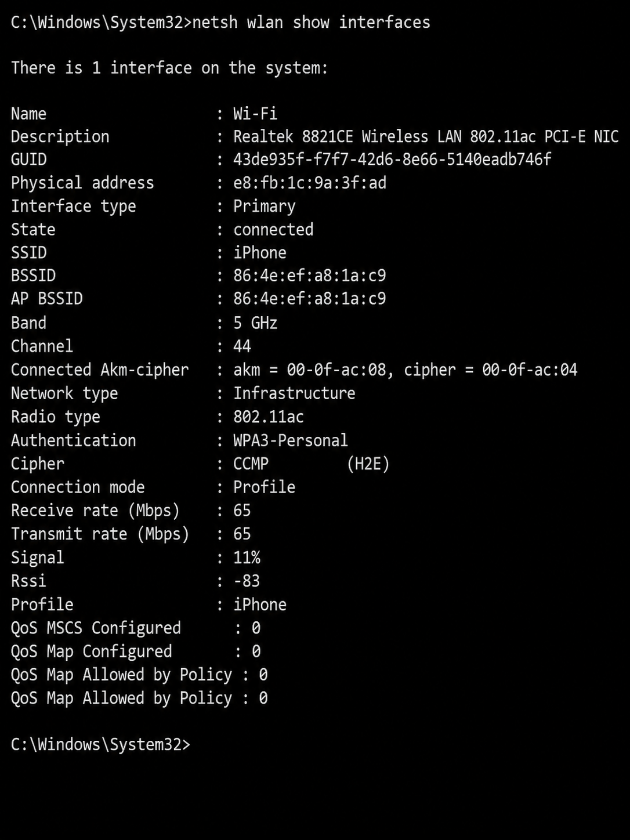Click the Realtek 8821CE adapter description
The image size is (630, 840).
coord(426,136)
